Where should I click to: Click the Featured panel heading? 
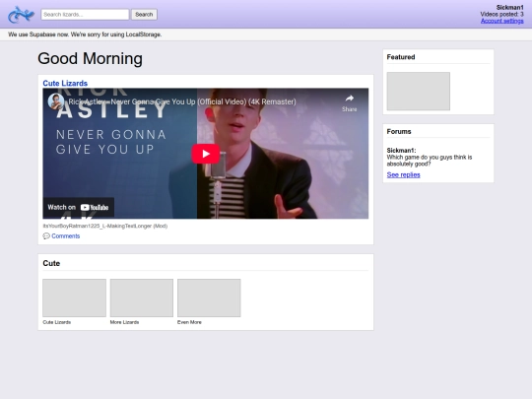(401, 57)
